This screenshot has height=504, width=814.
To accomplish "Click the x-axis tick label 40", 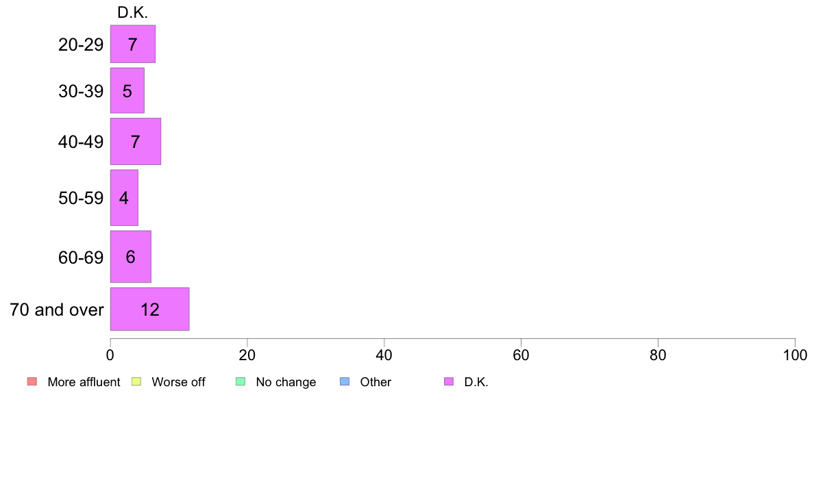I will click(384, 355).
